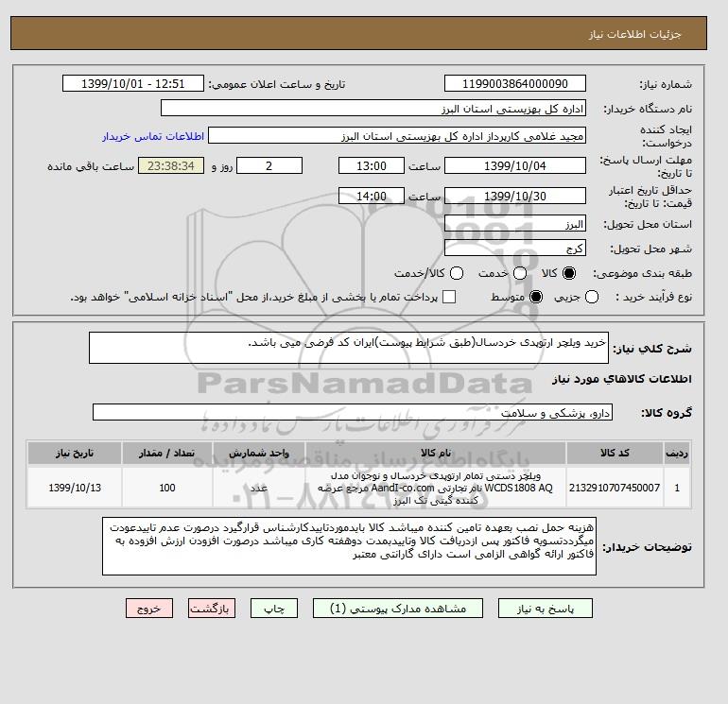Click the announcement date field 1399/10/01 - 12:51

pyautogui.click(x=133, y=84)
